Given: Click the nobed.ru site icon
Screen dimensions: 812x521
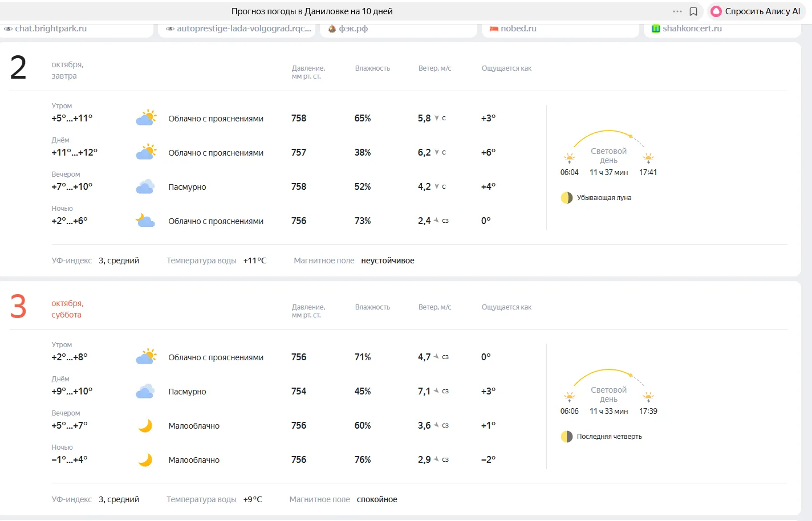Looking at the screenshot, I should pos(494,29).
